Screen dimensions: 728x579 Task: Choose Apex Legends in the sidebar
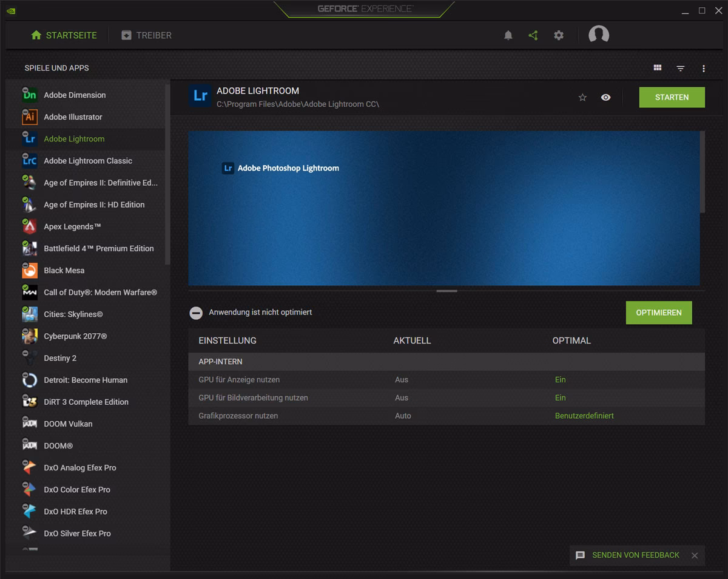(72, 226)
